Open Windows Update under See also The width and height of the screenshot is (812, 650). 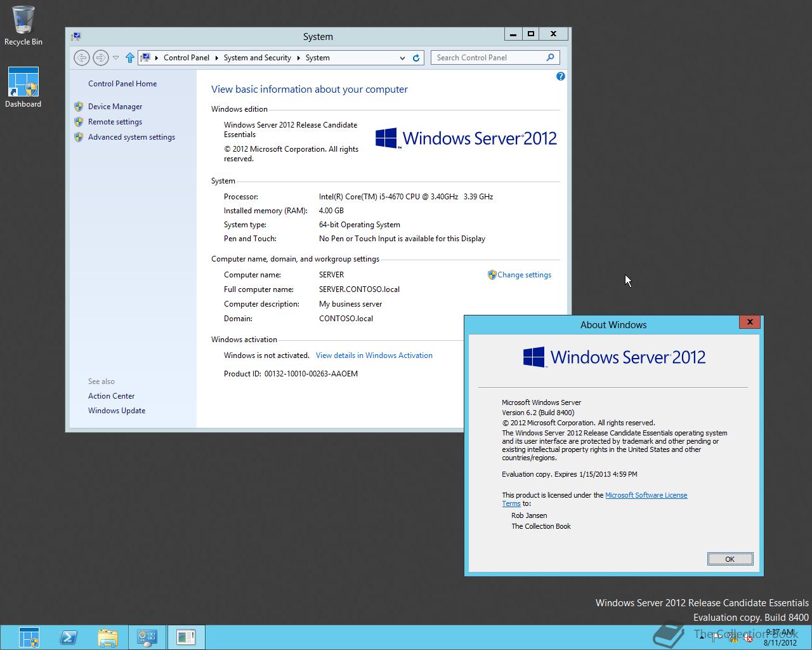pyautogui.click(x=117, y=411)
